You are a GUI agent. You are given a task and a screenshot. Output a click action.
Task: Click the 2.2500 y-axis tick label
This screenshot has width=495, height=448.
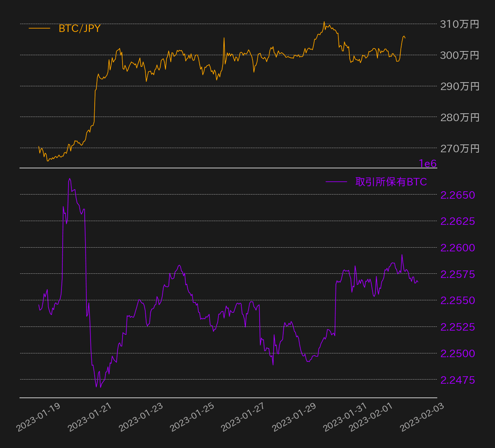[x=458, y=353]
